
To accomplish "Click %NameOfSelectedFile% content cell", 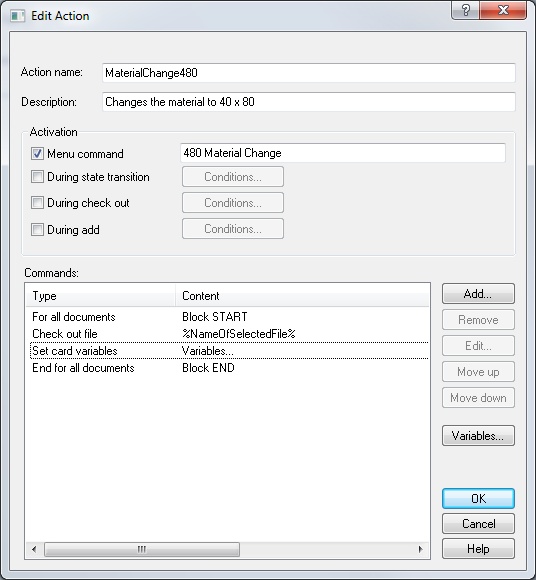I will 239,334.
